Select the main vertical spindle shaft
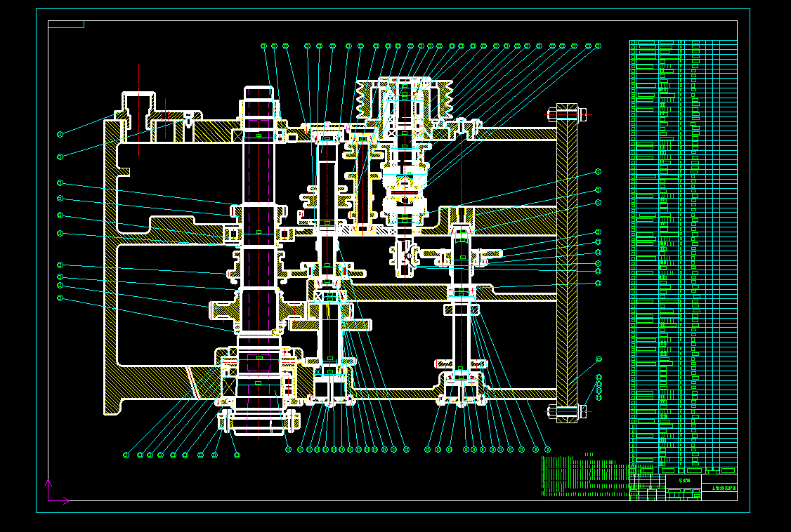Screen dimensions: 791x532 tap(259, 260)
